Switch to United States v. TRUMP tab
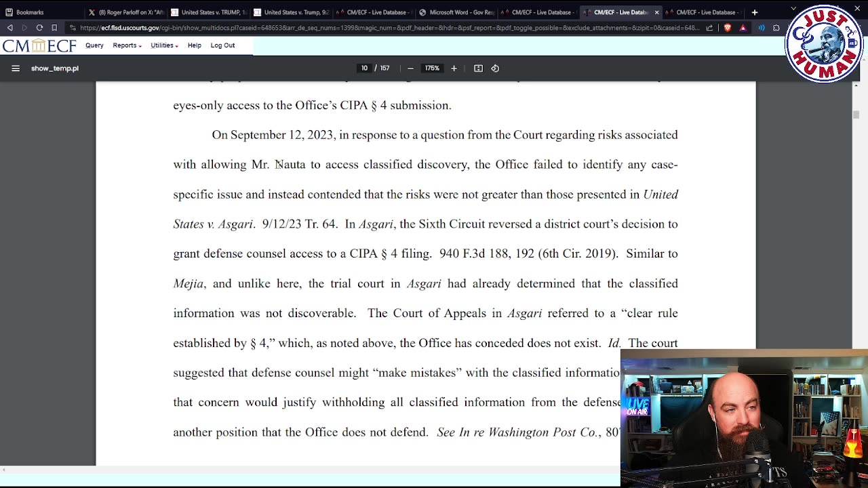Screen dimensions: 868x488 (208, 12)
